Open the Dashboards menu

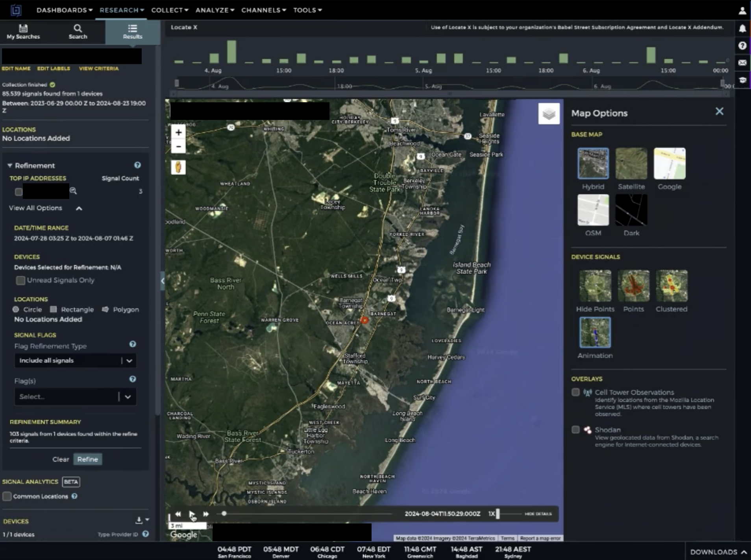[x=65, y=10]
